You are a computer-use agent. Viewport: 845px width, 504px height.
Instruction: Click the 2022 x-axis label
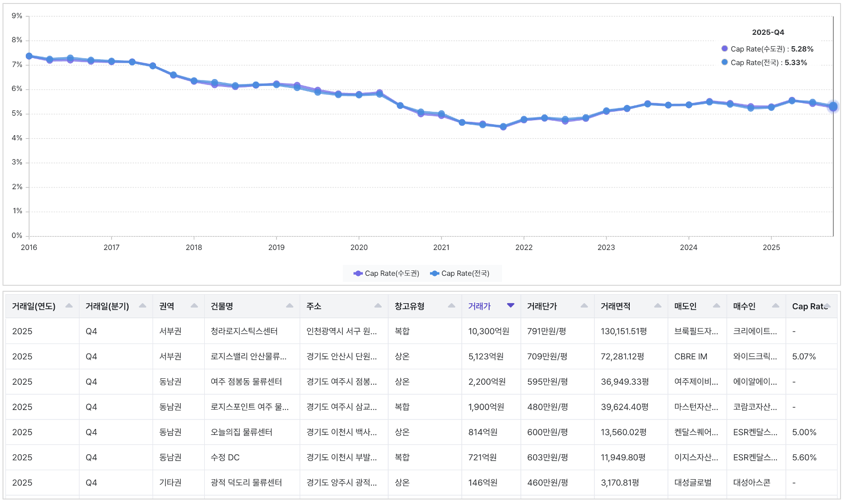(523, 248)
